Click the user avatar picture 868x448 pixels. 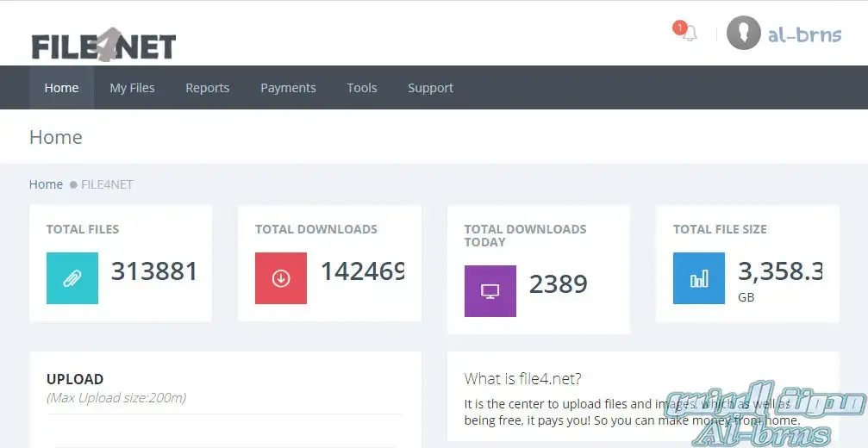(x=743, y=33)
